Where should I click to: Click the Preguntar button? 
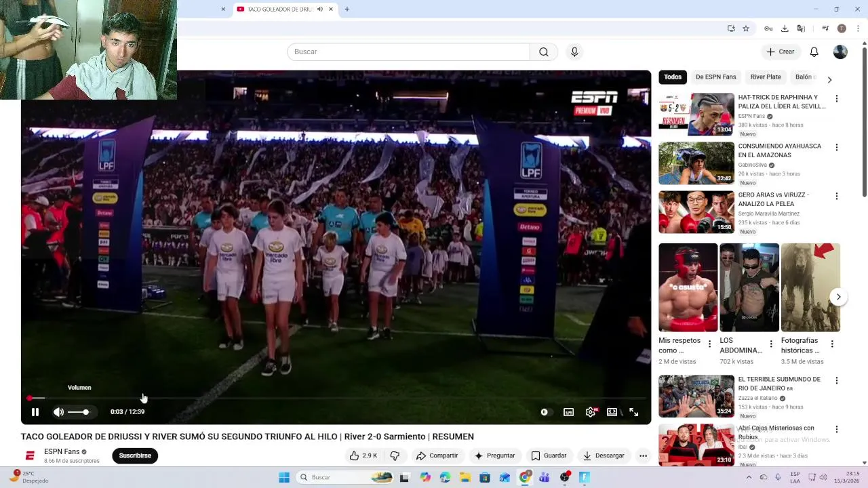(x=495, y=455)
